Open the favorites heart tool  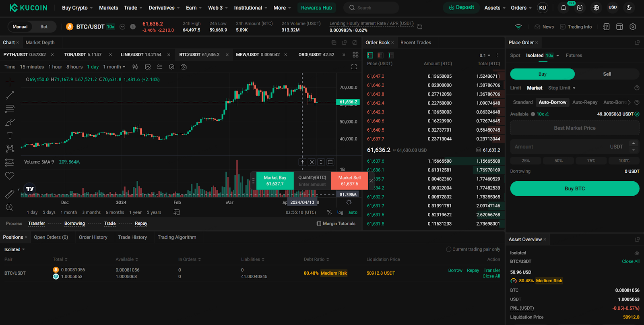(10, 176)
